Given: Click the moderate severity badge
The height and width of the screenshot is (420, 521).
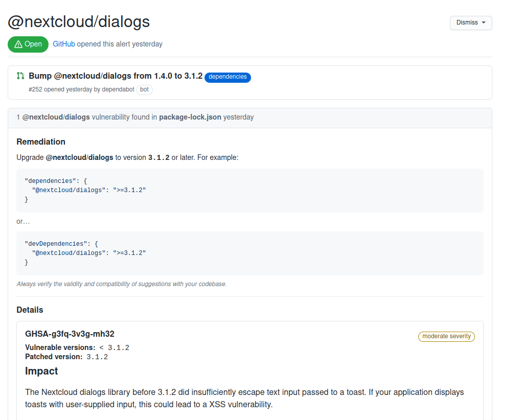Looking at the screenshot, I should [x=446, y=336].
